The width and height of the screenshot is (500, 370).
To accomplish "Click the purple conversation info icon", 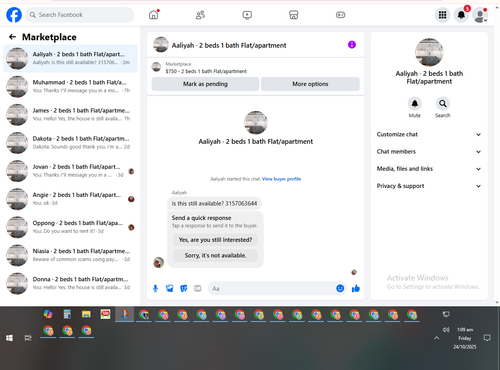I will click(x=352, y=44).
